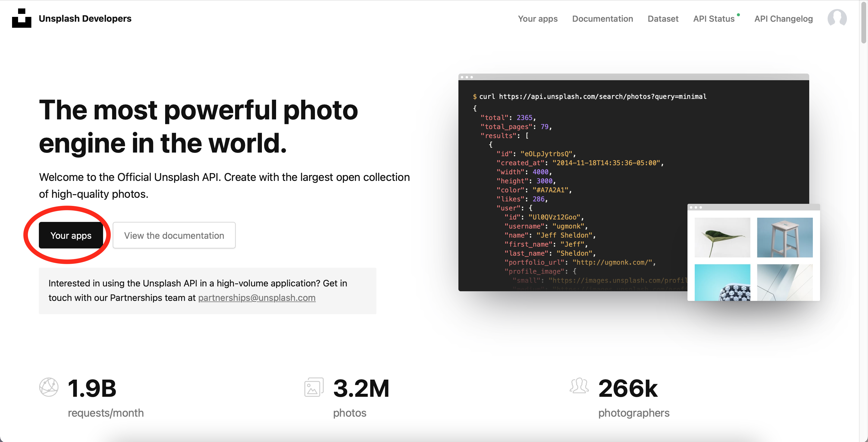Click the photos stat image icon
Screen dimensions: 868x442
coord(314,387)
